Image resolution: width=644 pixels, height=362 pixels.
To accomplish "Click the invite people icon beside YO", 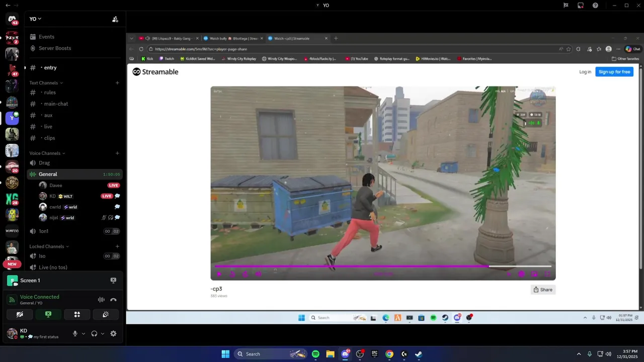I will click(115, 19).
